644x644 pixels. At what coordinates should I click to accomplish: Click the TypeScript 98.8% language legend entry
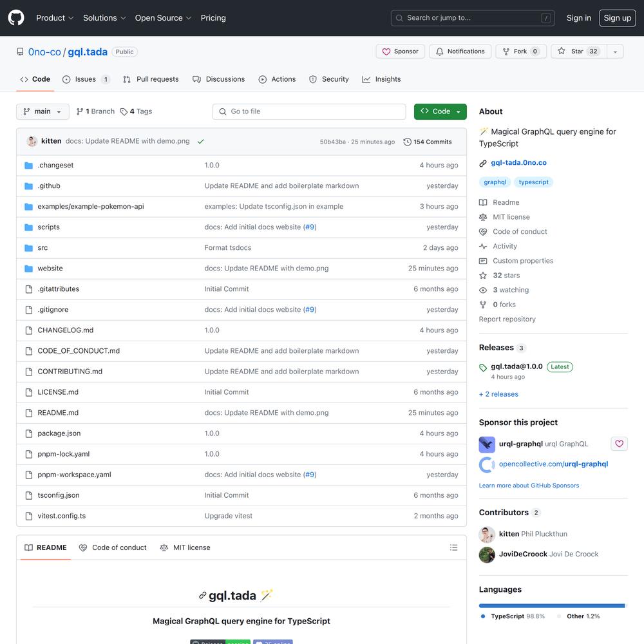point(513,616)
